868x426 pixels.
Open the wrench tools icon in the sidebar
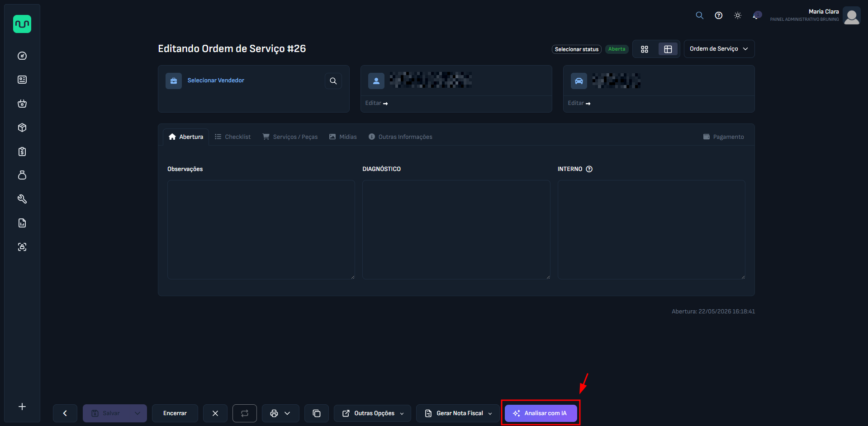pos(22,199)
